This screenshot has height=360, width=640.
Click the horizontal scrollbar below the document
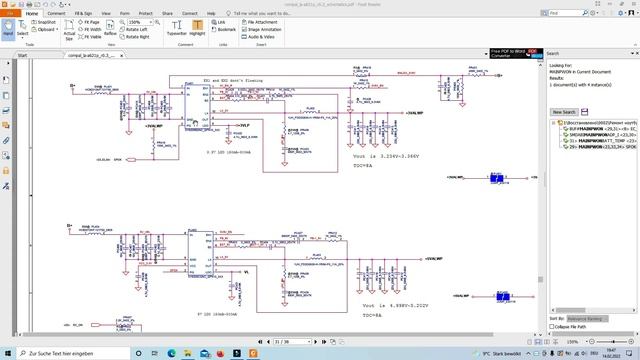(257, 334)
